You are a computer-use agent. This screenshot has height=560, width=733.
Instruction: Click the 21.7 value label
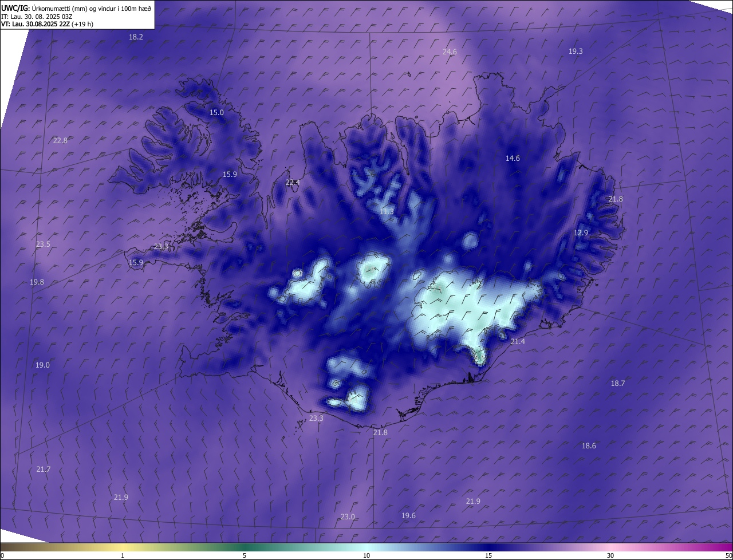coord(43,469)
